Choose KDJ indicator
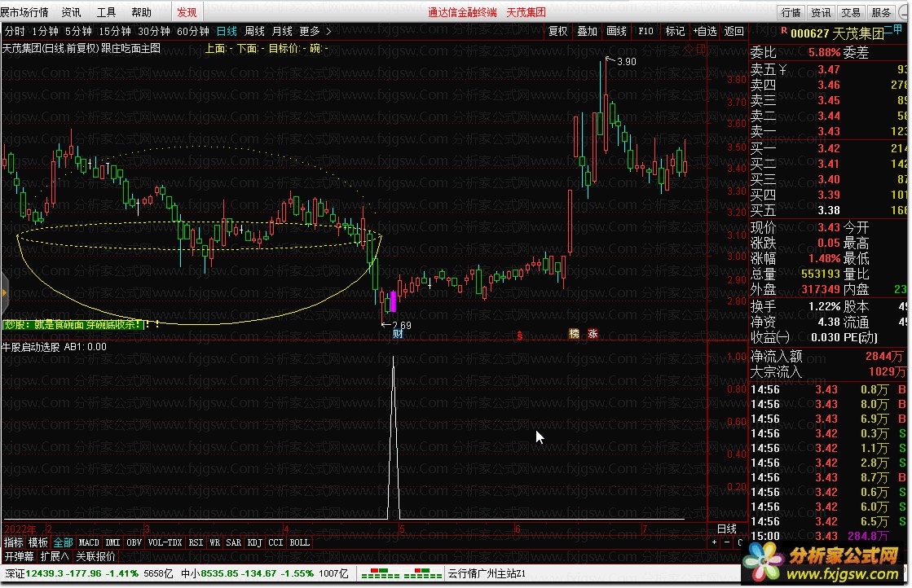 pos(255,542)
